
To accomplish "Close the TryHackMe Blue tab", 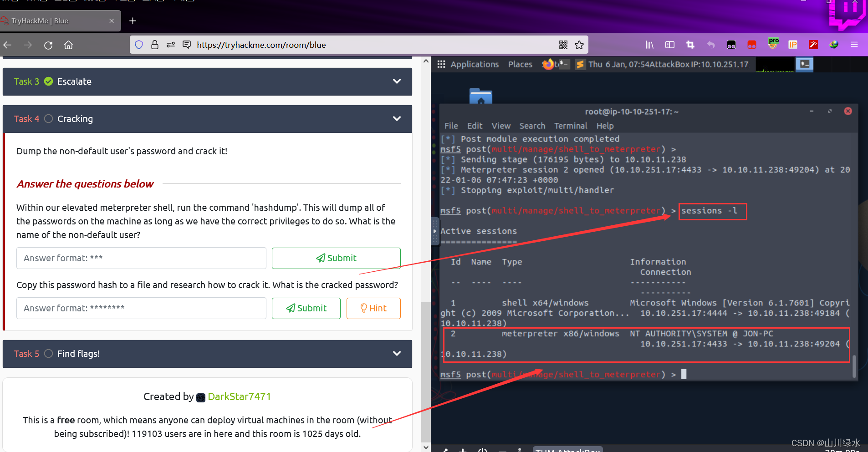I will click(112, 21).
